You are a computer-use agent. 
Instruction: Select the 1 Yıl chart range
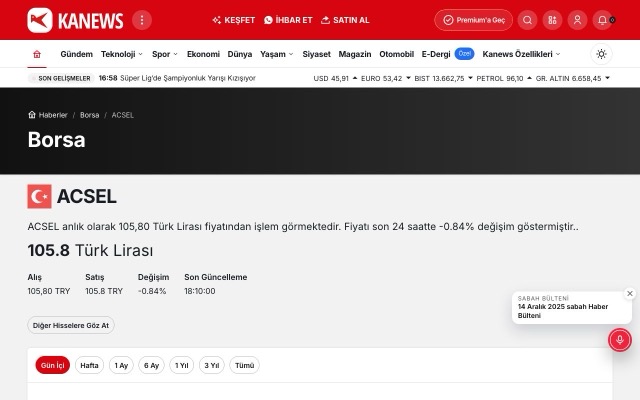[182, 365]
